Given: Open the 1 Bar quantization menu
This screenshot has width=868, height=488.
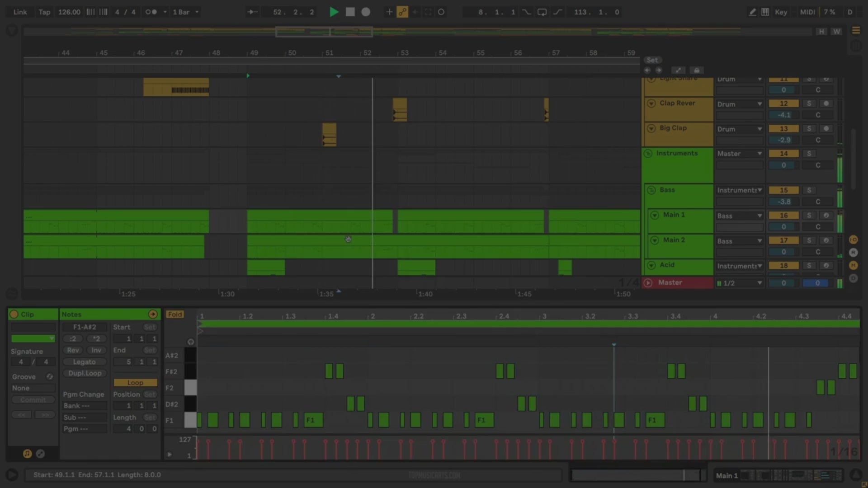Looking at the screenshot, I should click(185, 12).
